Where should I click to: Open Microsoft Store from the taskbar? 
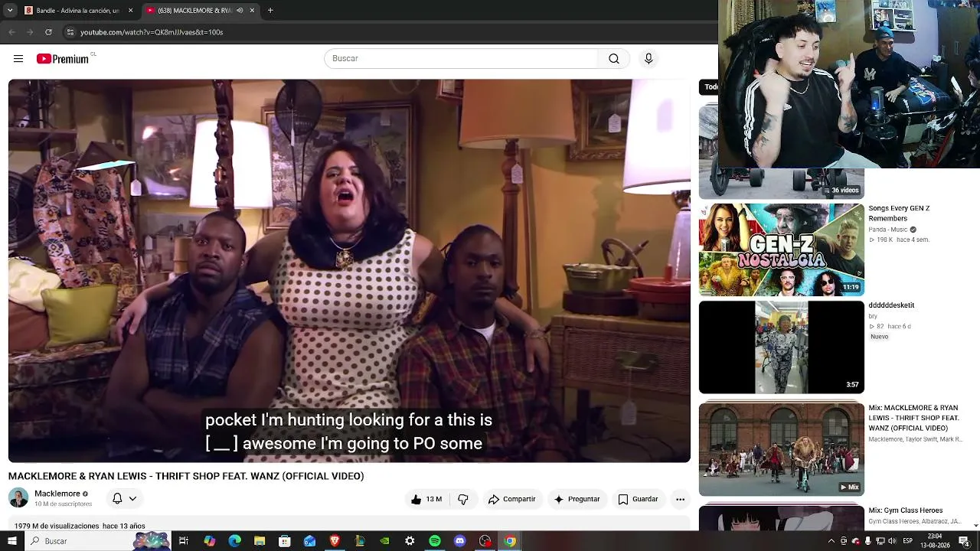[x=285, y=541]
